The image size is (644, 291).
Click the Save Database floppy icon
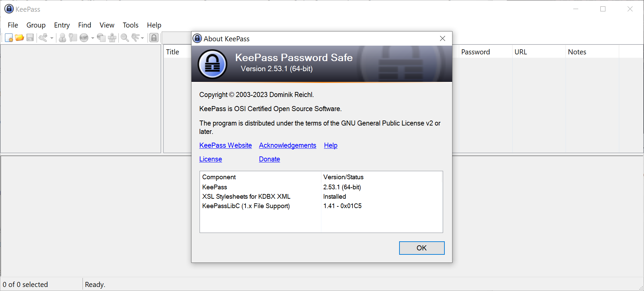[30, 38]
